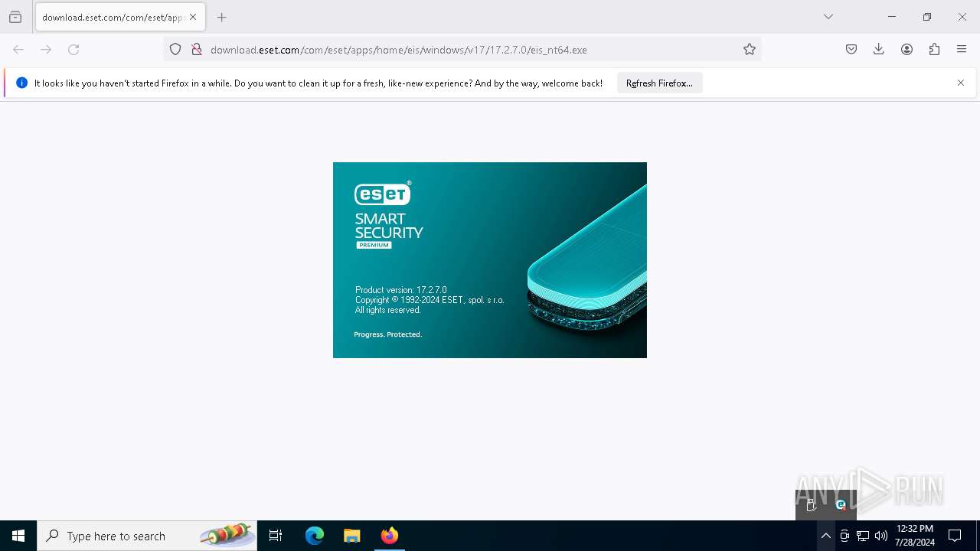
Task: Bookmark this page with the star
Action: click(x=750, y=50)
